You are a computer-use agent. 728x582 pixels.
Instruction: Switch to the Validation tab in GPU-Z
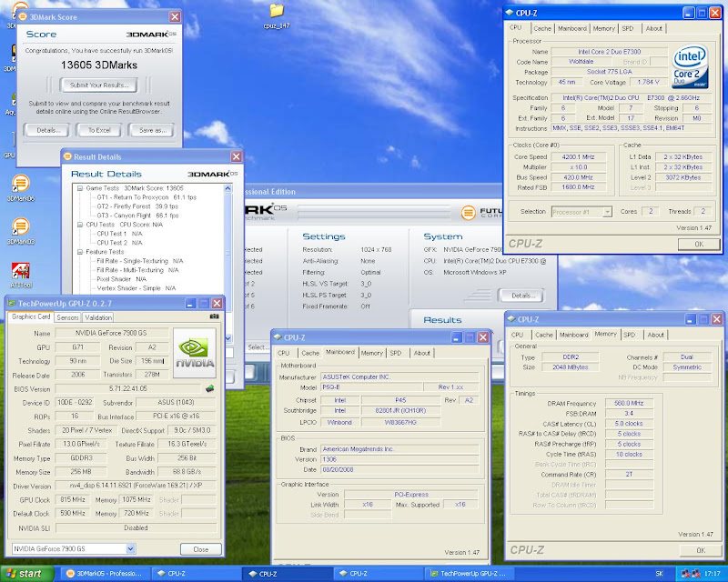98,317
